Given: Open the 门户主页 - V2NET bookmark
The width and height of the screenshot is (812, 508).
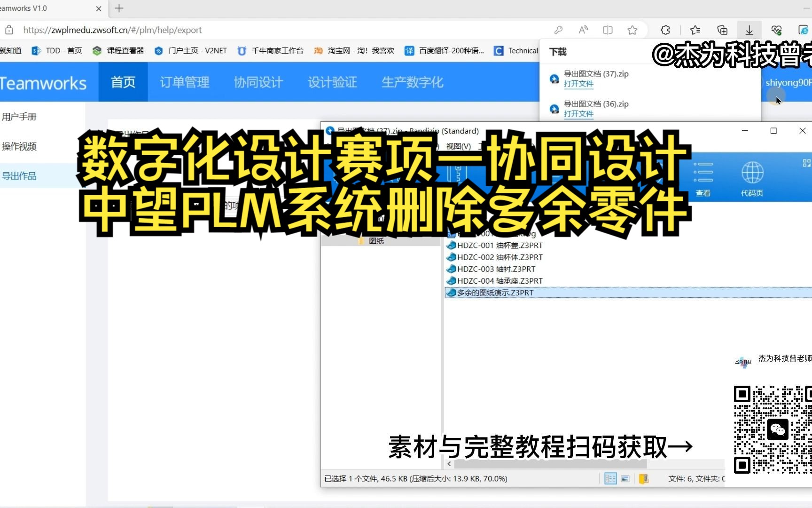Looking at the screenshot, I should [x=191, y=50].
